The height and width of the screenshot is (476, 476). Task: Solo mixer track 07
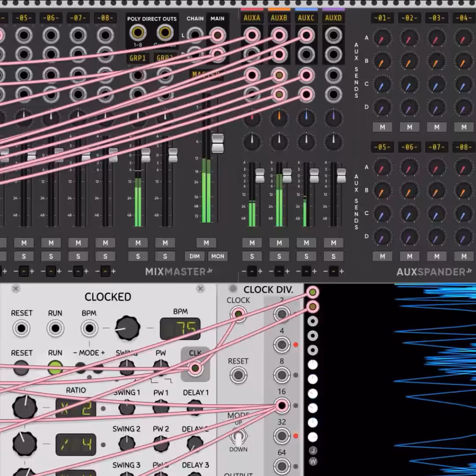(x=78, y=257)
